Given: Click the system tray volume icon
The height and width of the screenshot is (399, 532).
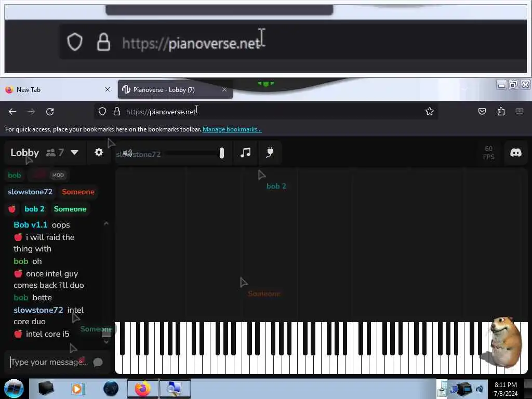Looking at the screenshot, I should [480, 389].
